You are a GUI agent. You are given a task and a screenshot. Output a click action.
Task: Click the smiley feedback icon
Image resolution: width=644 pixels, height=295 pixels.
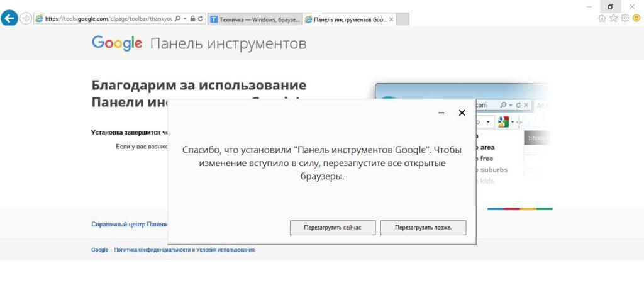[636, 18]
